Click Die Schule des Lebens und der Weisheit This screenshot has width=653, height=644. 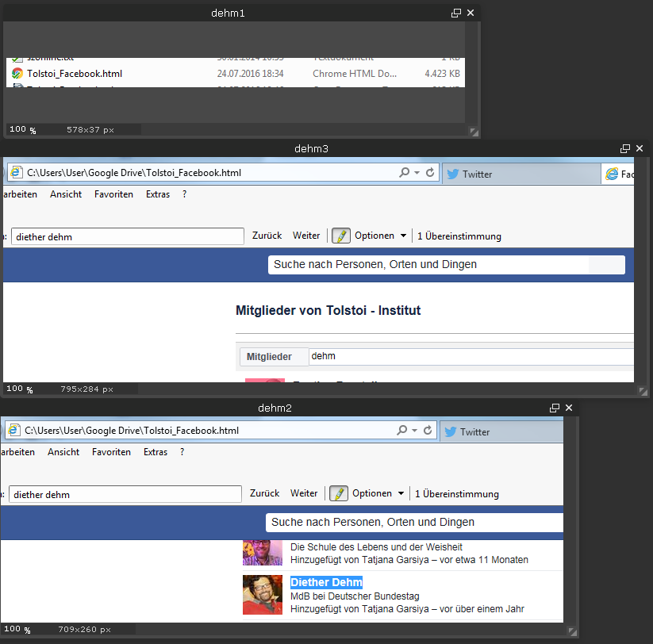coord(376,547)
